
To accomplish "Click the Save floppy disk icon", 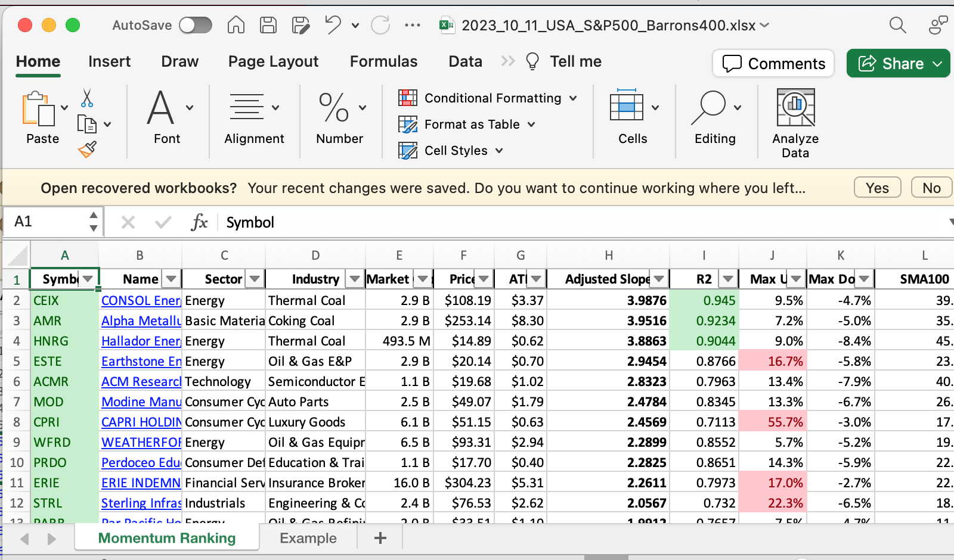I will 268,25.
